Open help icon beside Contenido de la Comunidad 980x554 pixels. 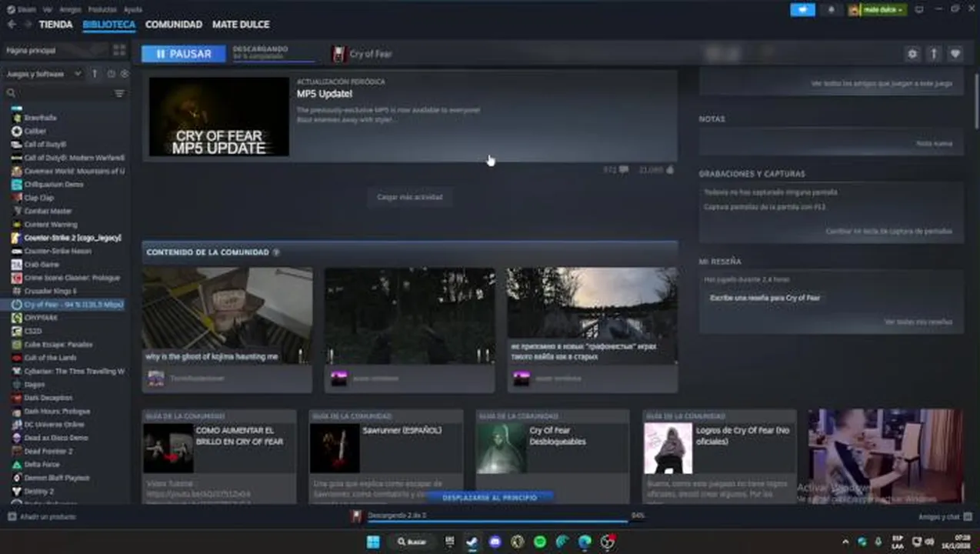276,252
